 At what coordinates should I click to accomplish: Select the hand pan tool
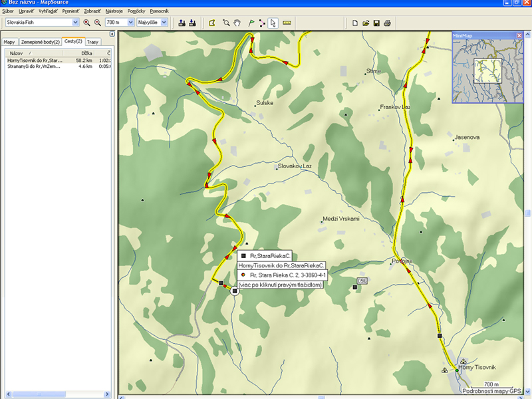pos(238,23)
